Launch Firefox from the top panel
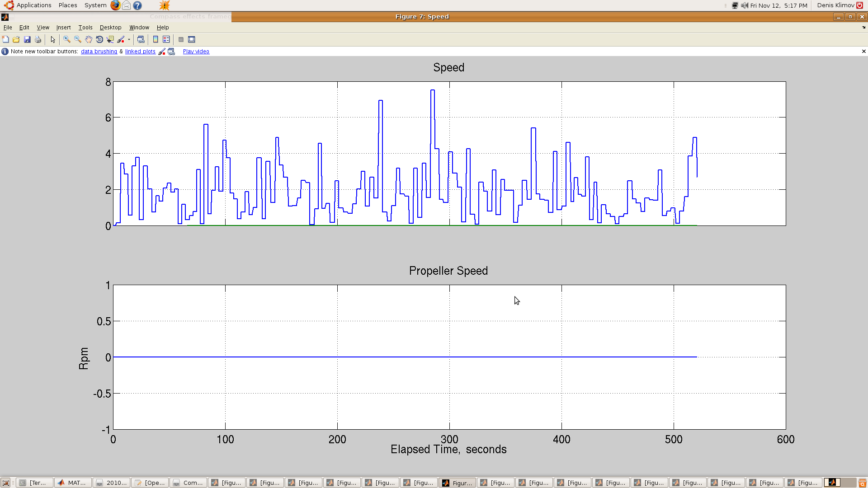This screenshot has height=488, width=868. (116, 5)
